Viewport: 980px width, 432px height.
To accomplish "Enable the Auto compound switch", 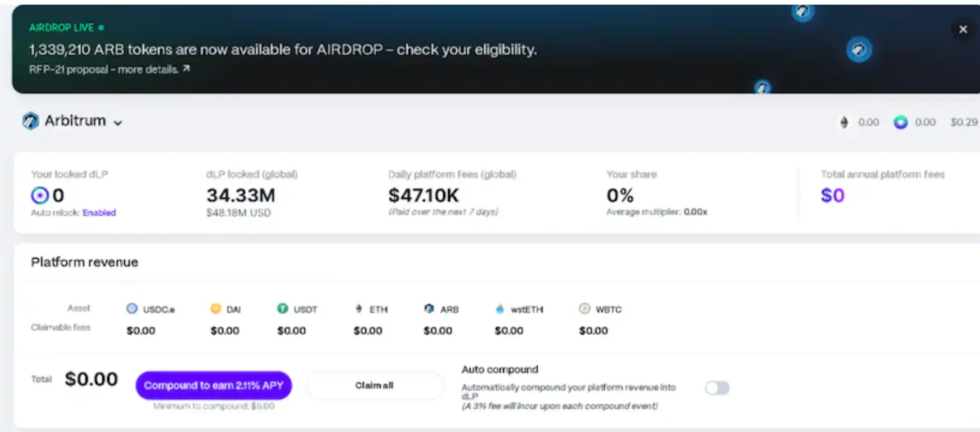I will (717, 388).
